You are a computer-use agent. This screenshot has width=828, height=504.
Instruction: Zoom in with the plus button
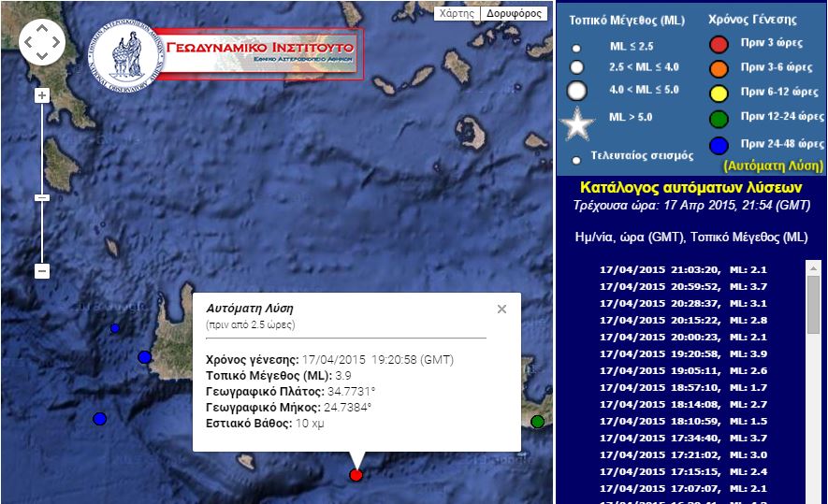pyautogui.click(x=41, y=95)
